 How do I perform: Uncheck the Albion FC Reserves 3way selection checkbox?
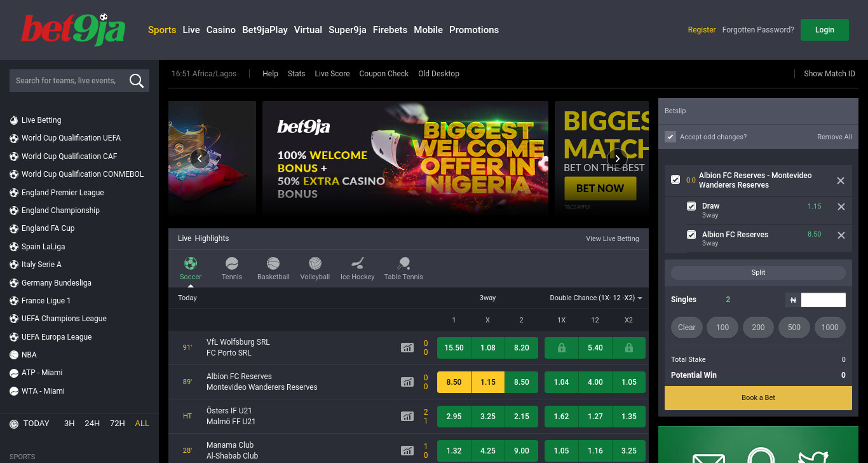click(x=691, y=235)
